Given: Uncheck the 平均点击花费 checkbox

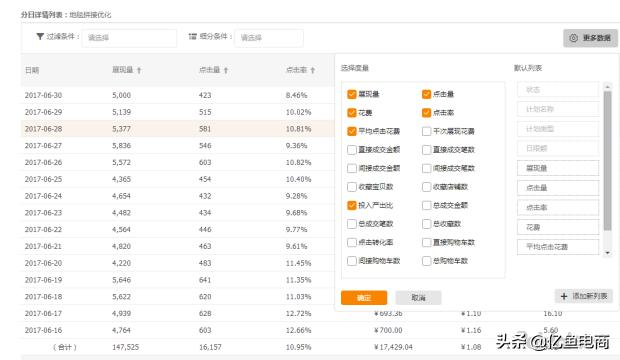Looking at the screenshot, I should point(352,131).
